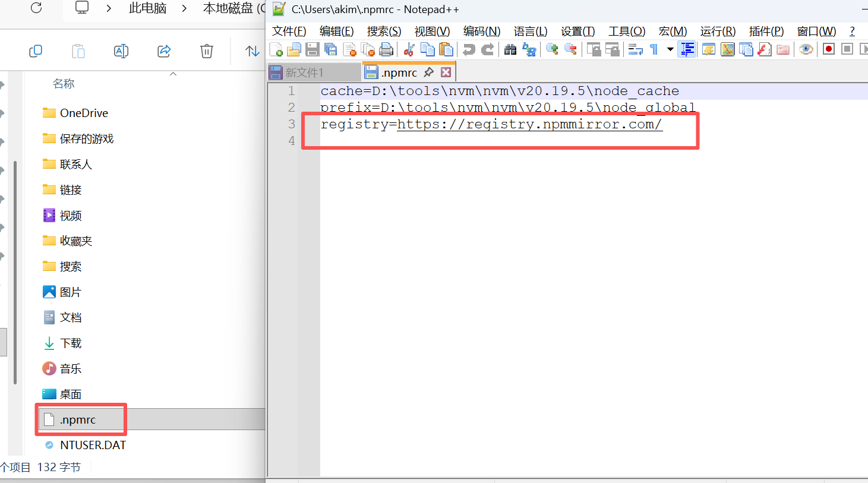Screen dimensions: 868x483
Task: Toggle the indent guide button
Action: [x=687, y=49]
